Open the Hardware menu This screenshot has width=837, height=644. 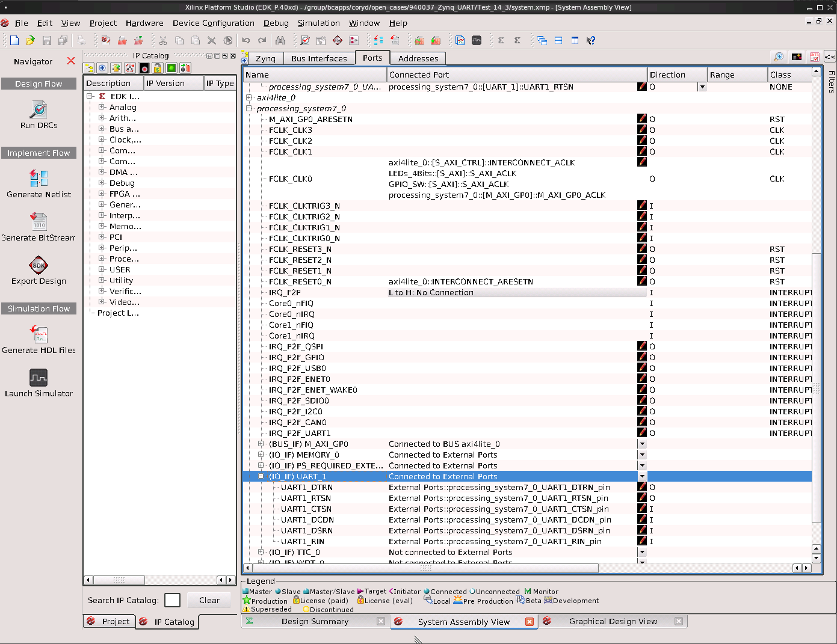[x=144, y=23]
